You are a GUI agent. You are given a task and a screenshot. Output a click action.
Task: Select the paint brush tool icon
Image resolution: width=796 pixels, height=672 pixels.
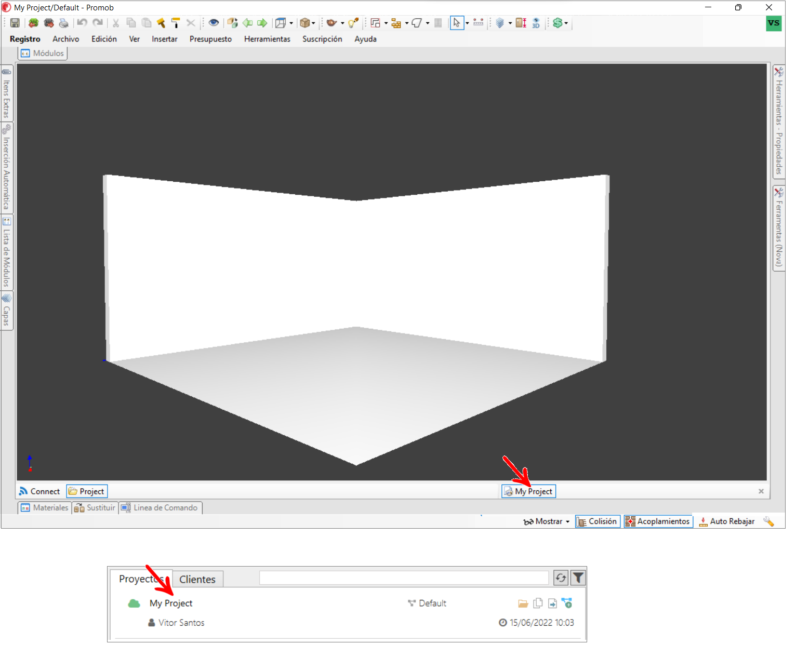(x=161, y=23)
